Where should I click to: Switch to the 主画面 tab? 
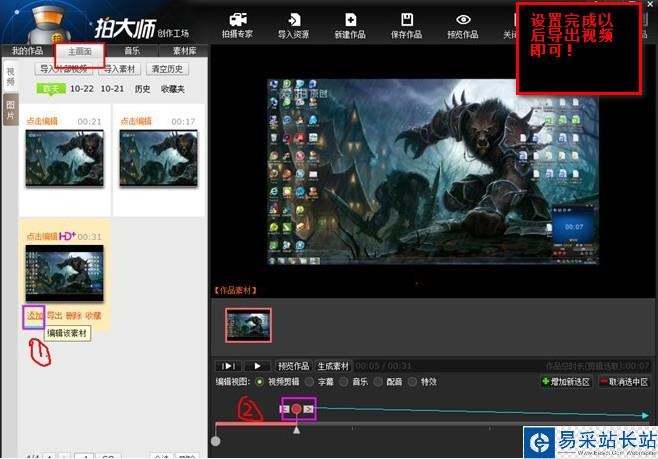tap(80, 51)
